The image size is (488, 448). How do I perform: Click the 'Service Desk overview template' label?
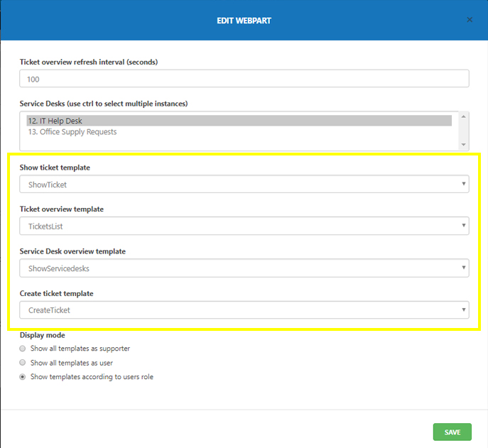72,251
